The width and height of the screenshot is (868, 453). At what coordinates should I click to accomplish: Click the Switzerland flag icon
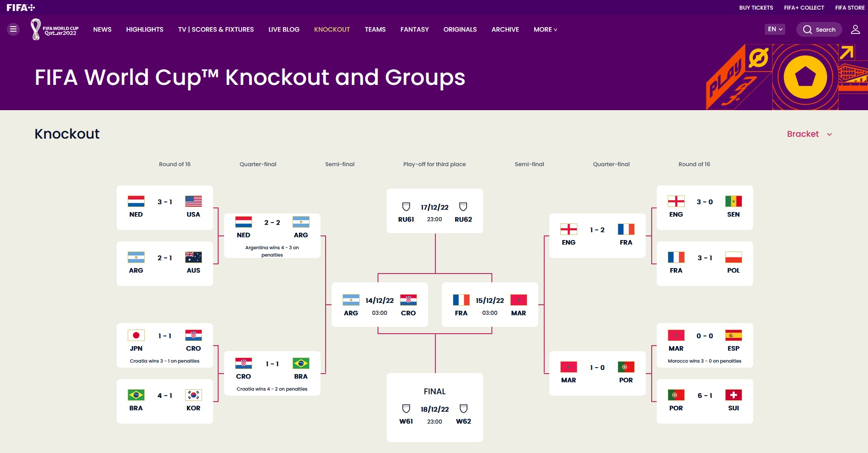[x=733, y=395]
